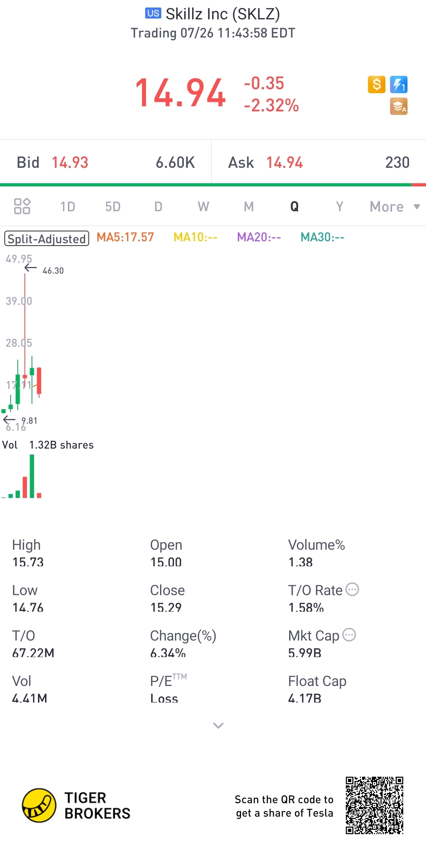426x868 pixels.
Task: Tap the tallest green volume bar
Action: tap(32, 476)
